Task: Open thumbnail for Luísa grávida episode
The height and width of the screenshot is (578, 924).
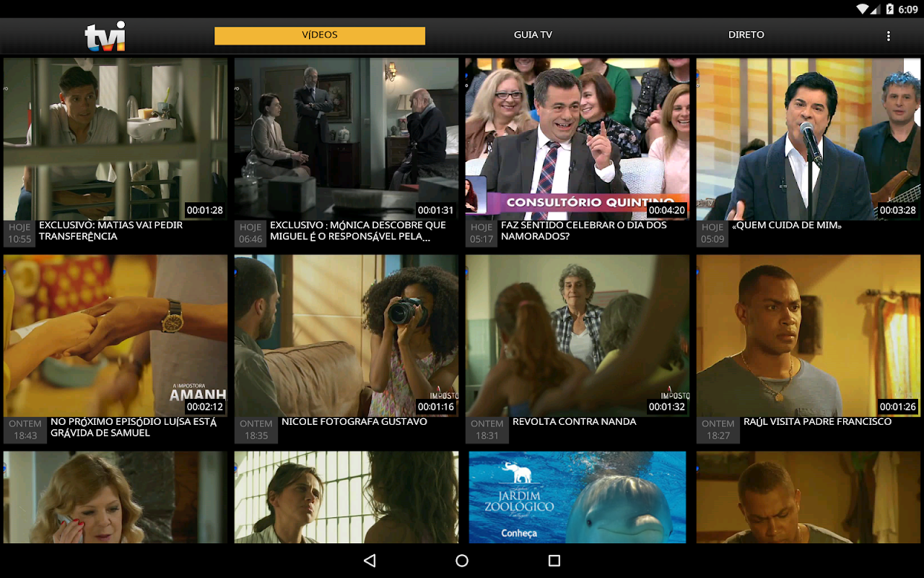Action: pos(115,335)
